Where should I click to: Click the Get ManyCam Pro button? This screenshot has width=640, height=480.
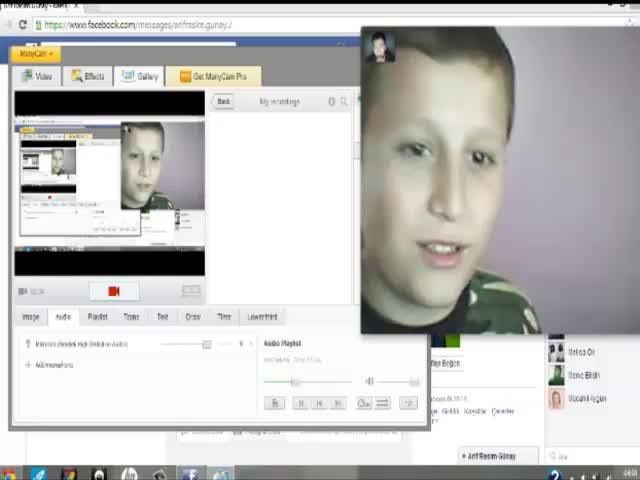pyautogui.click(x=213, y=76)
